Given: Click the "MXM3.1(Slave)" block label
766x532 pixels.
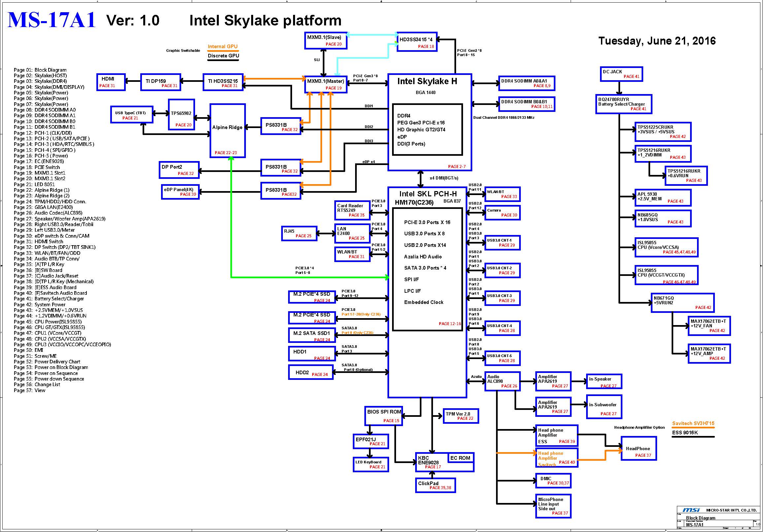Looking at the screenshot, I should click(x=324, y=37).
